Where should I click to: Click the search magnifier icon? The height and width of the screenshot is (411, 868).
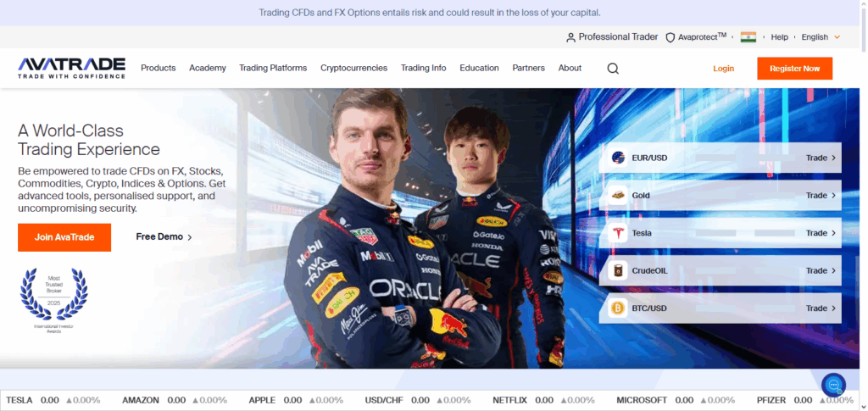(613, 69)
